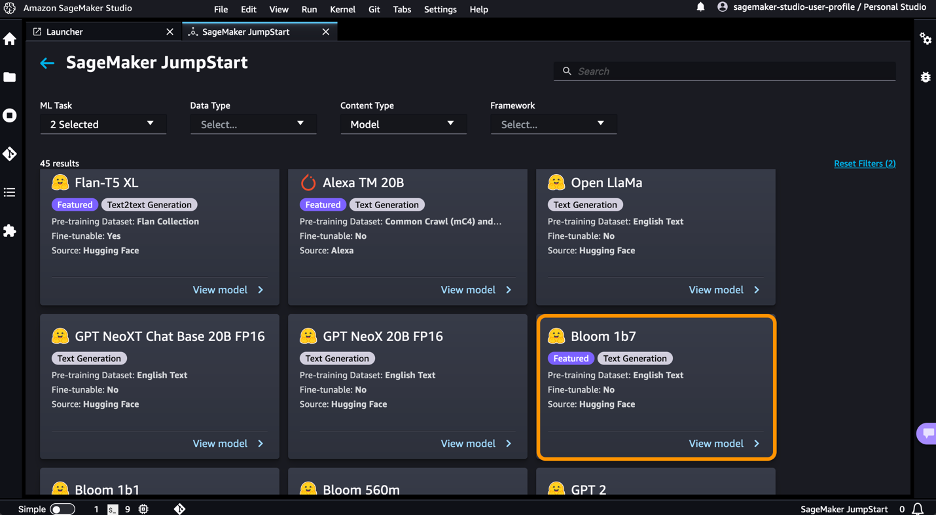
Task: Click the user profile name text
Action: point(830,7)
